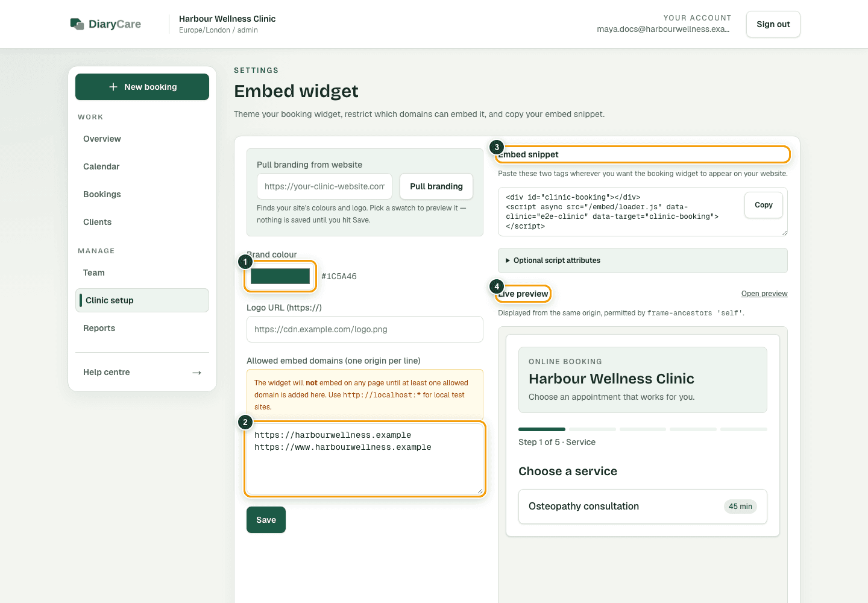This screenshot has height=603, width=868.
Task: Click the Harbour Wellness Clinic header name
Action: pos(227,19)
